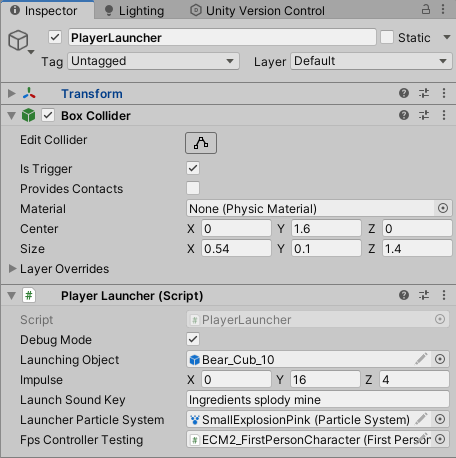Expand the Transform component
456x458 pixels.
[11, 93]
